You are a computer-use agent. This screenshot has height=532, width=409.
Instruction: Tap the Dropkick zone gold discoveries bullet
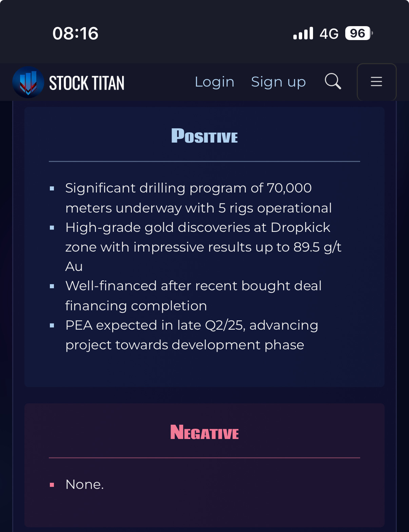203,247
